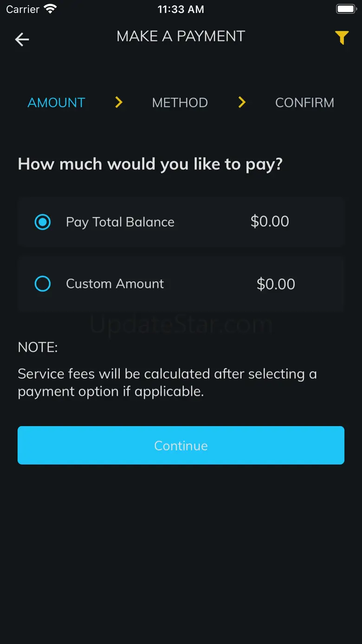Select the Custom Amount radio button
Screen dimensions: 362x644
tap(43, 284)
